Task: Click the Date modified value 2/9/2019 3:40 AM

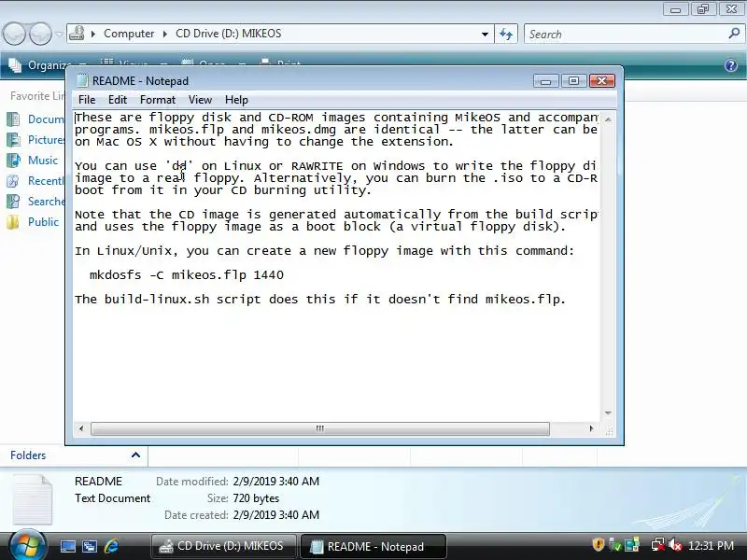Action: (276, 481)
